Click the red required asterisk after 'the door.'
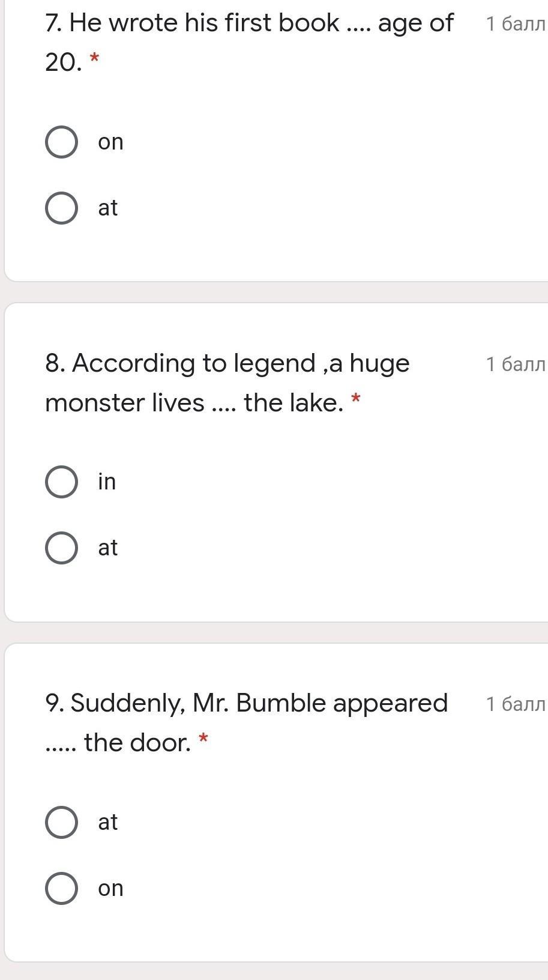 [203, 738]
